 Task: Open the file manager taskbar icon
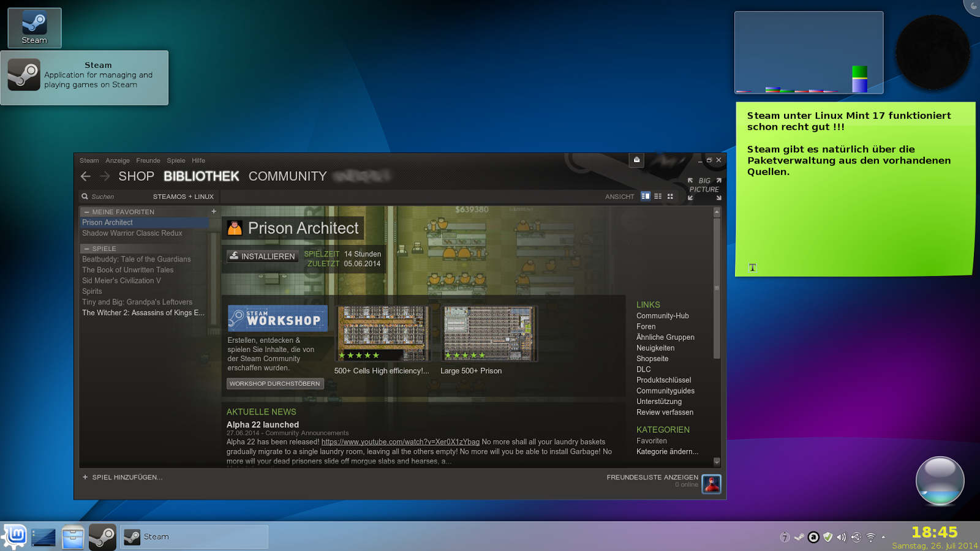[73, 538]
